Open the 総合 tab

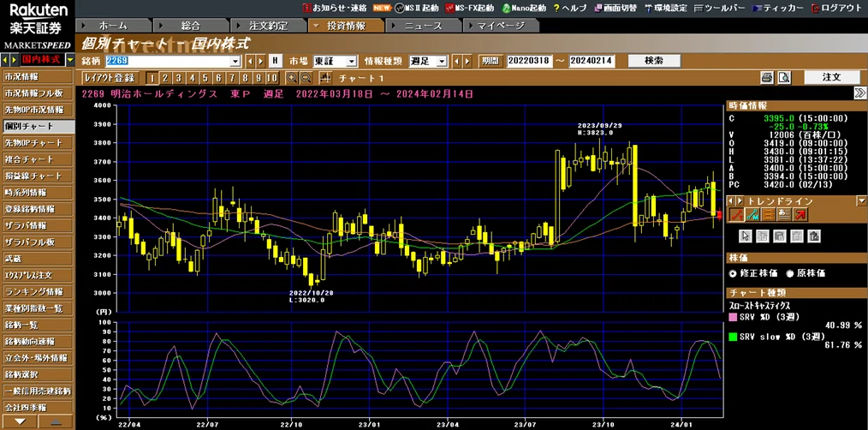coord(190,26)
